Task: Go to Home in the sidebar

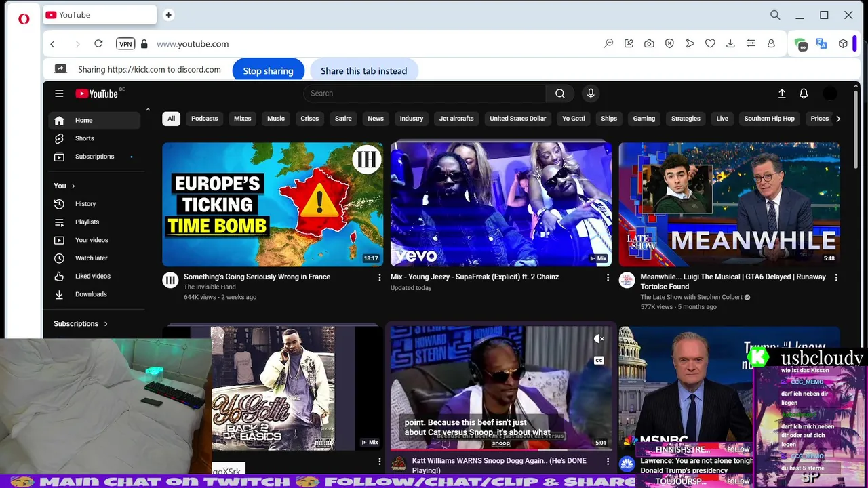Action: (x=94, y=121)
